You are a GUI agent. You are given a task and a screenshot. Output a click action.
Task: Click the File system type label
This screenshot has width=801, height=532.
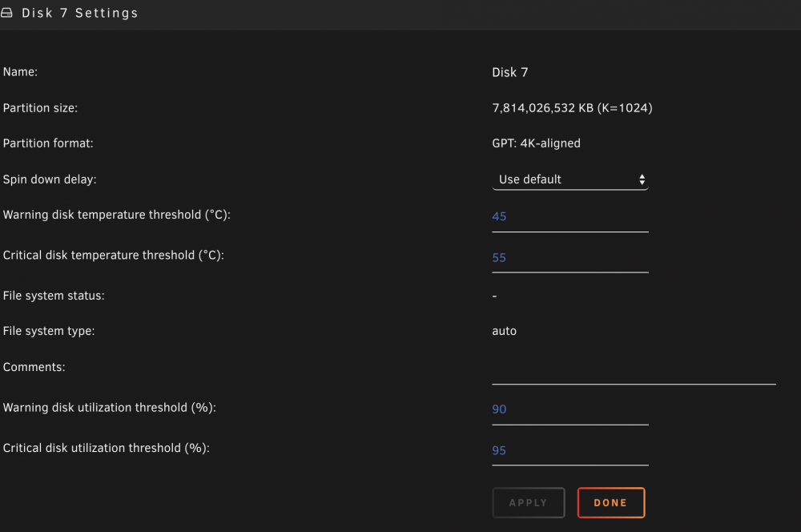pyautogui.click(x=49, y=331)
